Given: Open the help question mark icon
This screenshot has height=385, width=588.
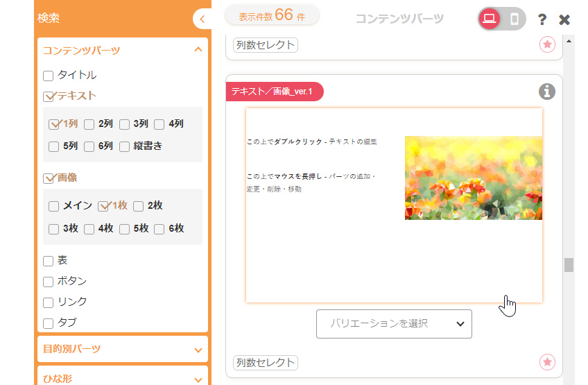Looking at the screenshot, I should [x=542, y=19].
